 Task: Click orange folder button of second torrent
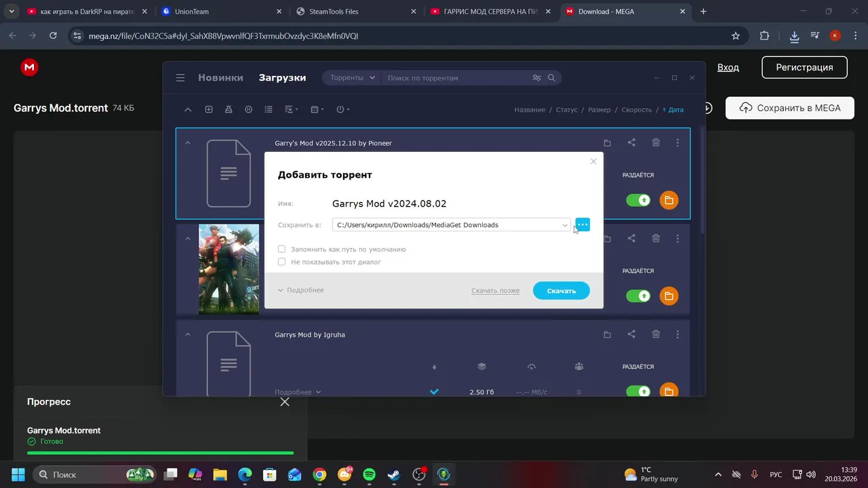[669, 296]
